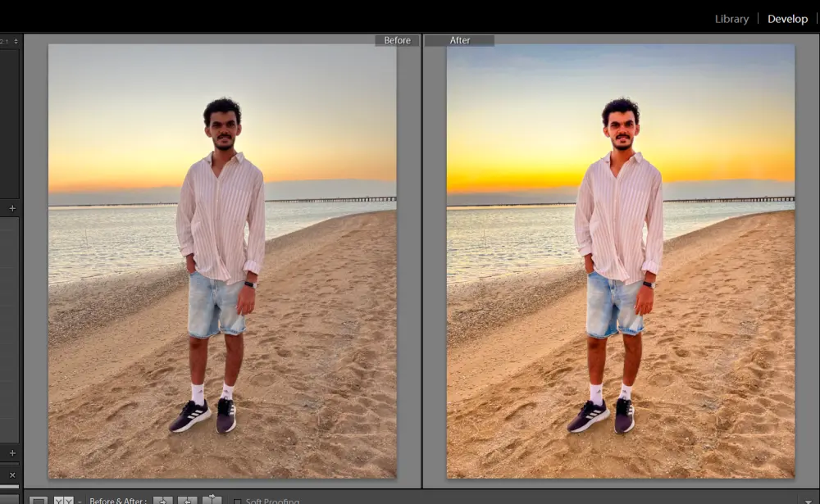Copy After settings to Before
Screen dimensions: 820x504
[x=187, y=501]
